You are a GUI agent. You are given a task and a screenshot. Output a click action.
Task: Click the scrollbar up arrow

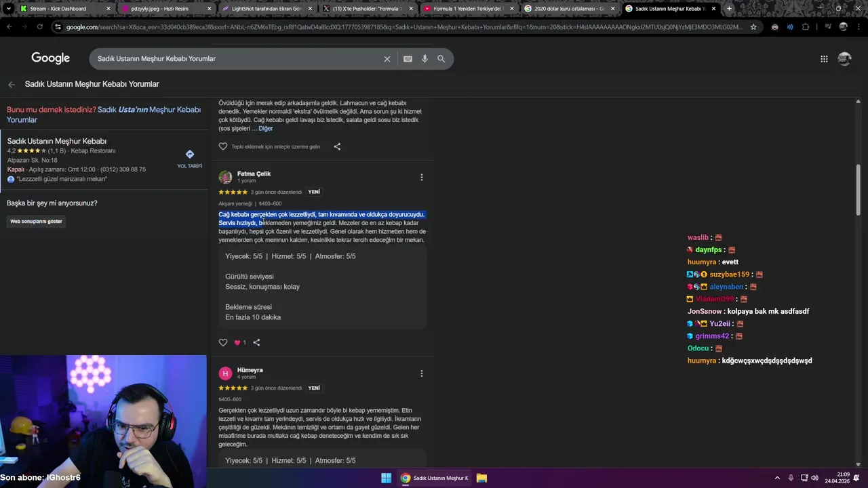point(859,102)
